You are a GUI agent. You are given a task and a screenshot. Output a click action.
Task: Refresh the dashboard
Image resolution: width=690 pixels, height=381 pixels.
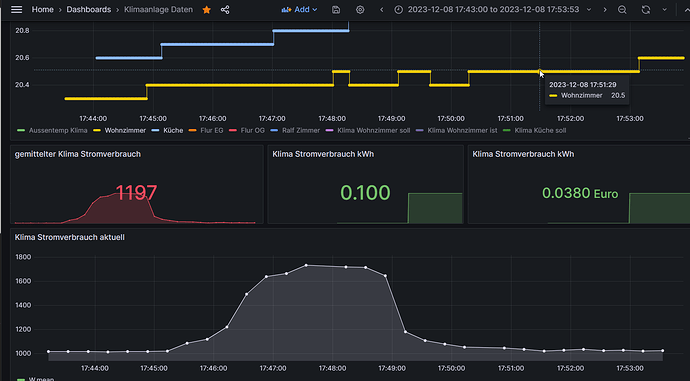[646, 10]
